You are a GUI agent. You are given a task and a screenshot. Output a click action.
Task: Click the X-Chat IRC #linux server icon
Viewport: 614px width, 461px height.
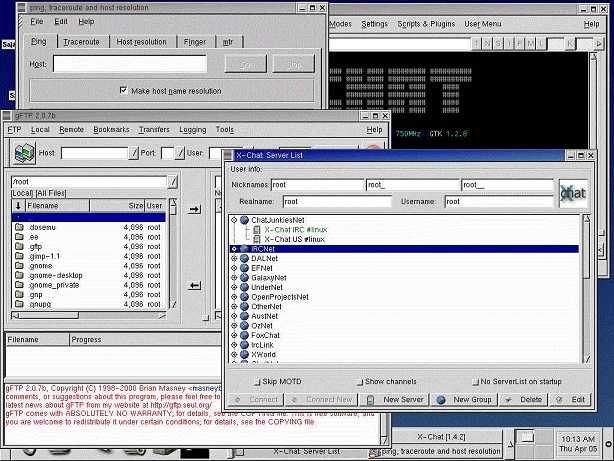[256, 229]
